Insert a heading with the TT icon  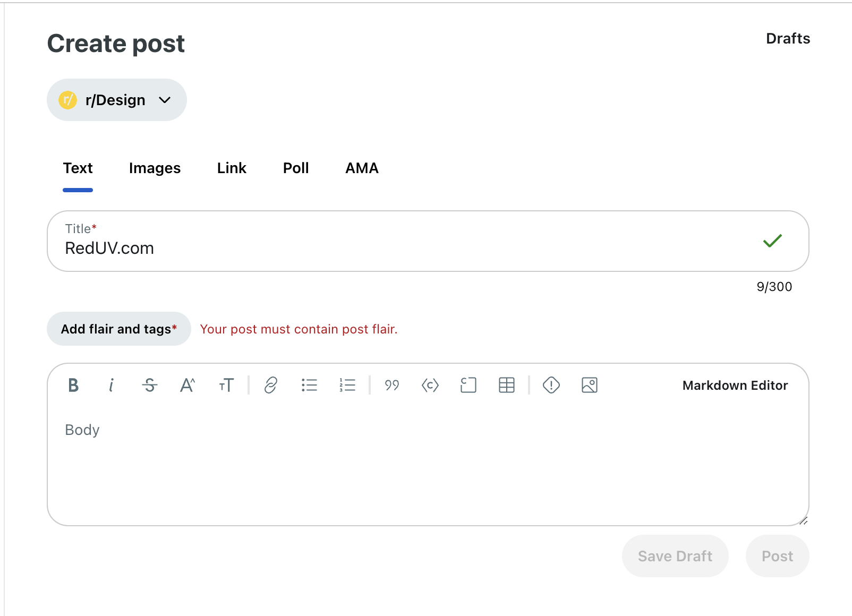click(x=226, y=385)
